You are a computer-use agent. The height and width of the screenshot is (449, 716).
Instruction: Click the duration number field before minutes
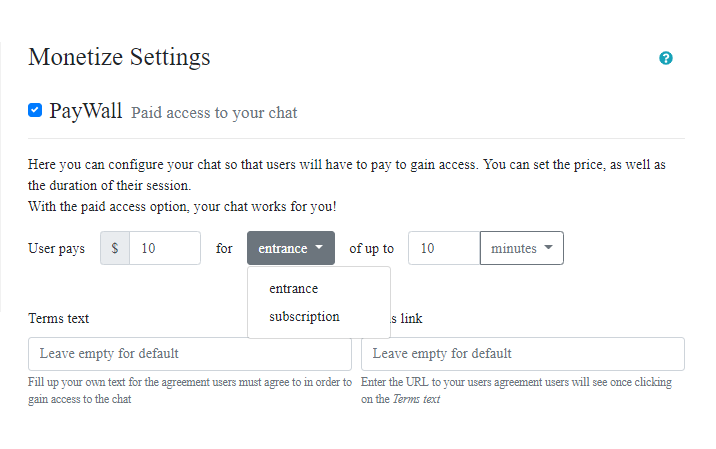[x=444, y=248]
